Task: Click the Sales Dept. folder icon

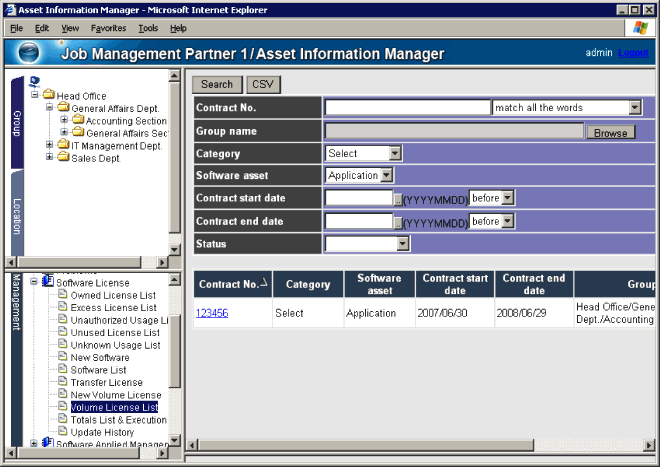Action: click(63, 158)
